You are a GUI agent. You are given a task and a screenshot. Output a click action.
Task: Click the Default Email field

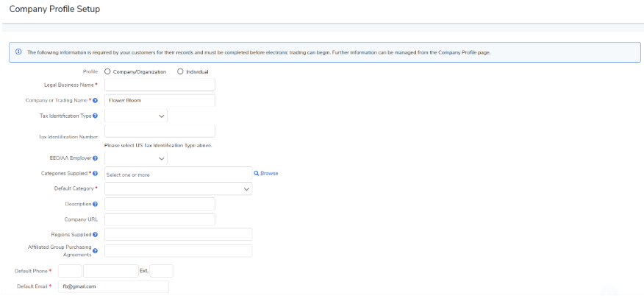click(113, 286)
